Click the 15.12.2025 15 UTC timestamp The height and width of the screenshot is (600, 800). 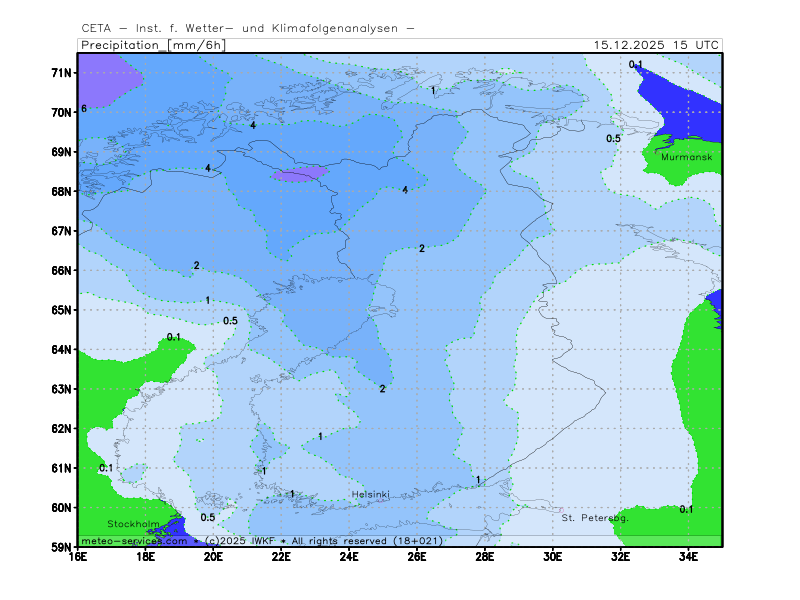pyautogui.click(x=655, y=45)
